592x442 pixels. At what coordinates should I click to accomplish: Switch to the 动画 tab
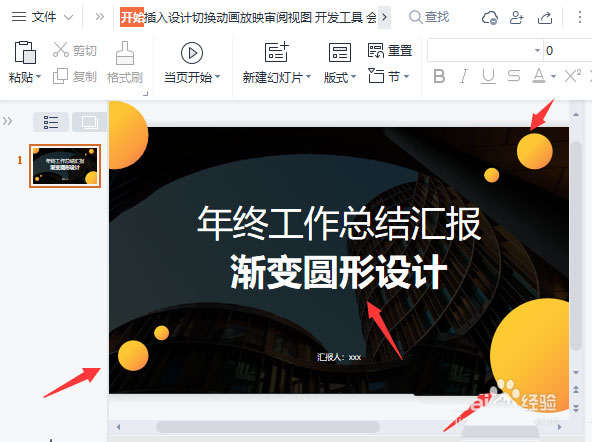[228, 17]
